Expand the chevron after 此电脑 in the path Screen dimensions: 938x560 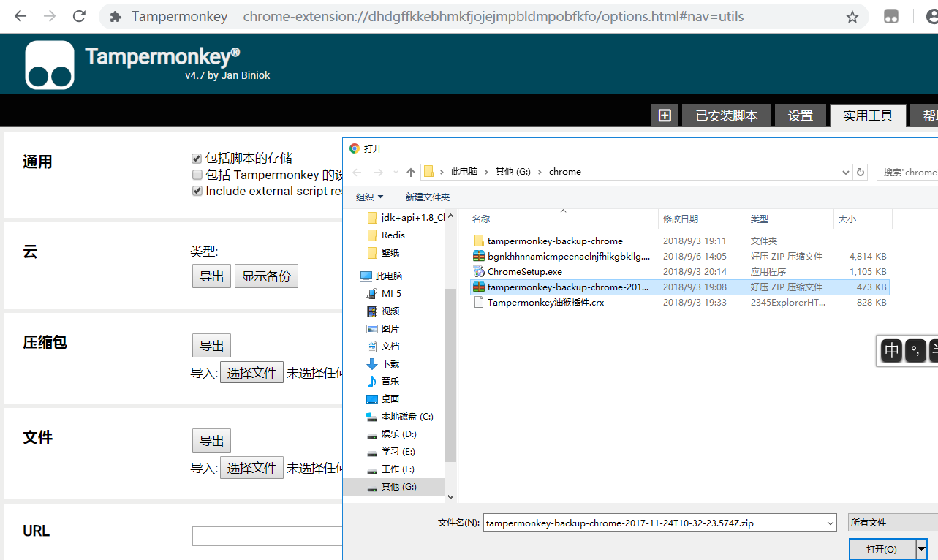tap(486, 172)
